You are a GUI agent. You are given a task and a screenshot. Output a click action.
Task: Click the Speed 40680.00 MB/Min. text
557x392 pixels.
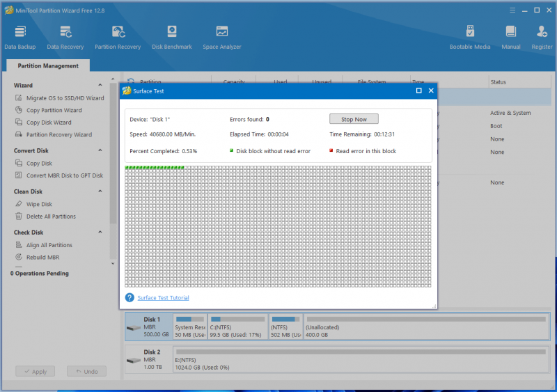[x=163, y=134]
